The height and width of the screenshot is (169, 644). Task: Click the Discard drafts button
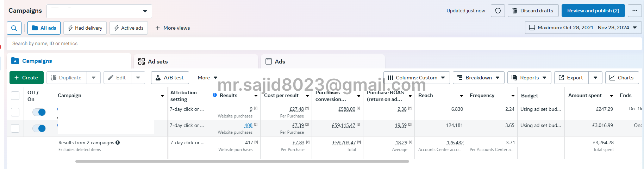tap(532, 11)
